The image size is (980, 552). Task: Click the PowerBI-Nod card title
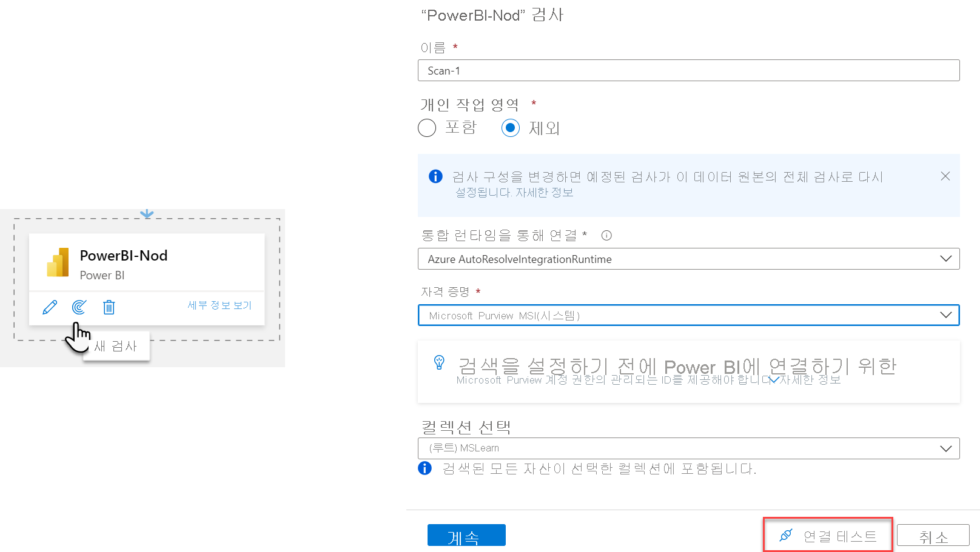pos(124,256)
